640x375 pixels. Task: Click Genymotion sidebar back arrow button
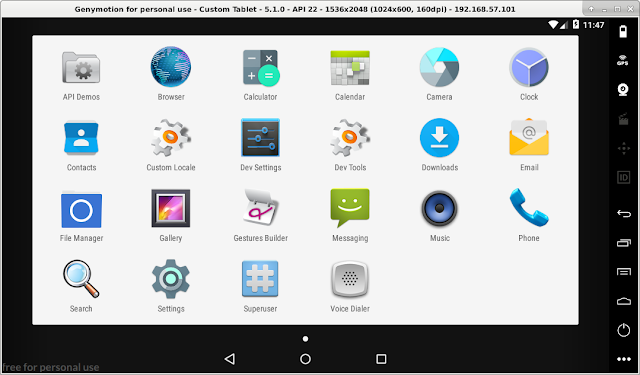(624, 213)
